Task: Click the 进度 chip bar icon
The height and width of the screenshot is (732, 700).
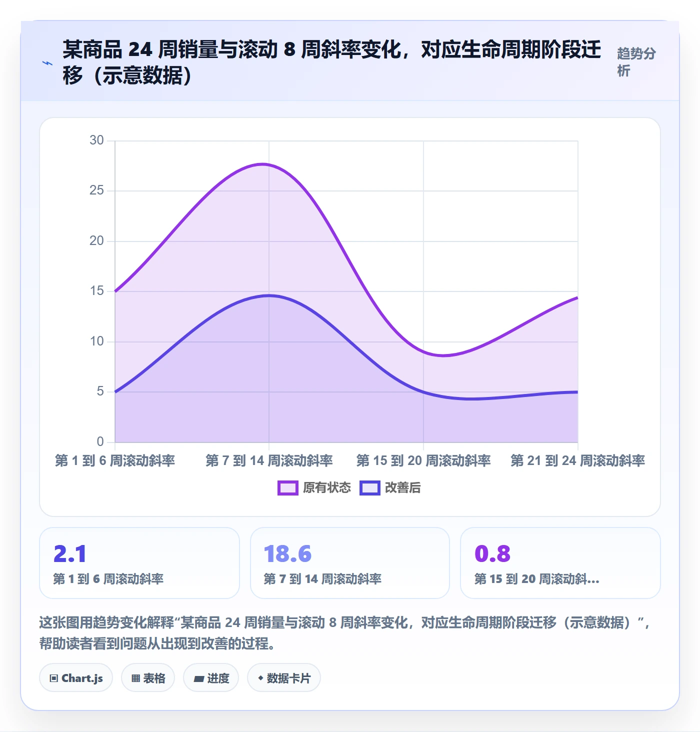Action: tap(199, 678)
